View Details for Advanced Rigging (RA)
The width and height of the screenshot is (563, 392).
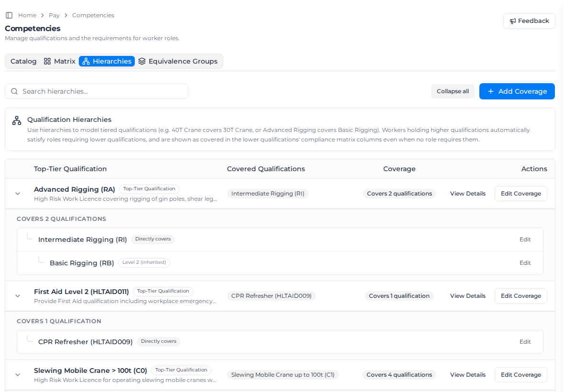point(467,194)
